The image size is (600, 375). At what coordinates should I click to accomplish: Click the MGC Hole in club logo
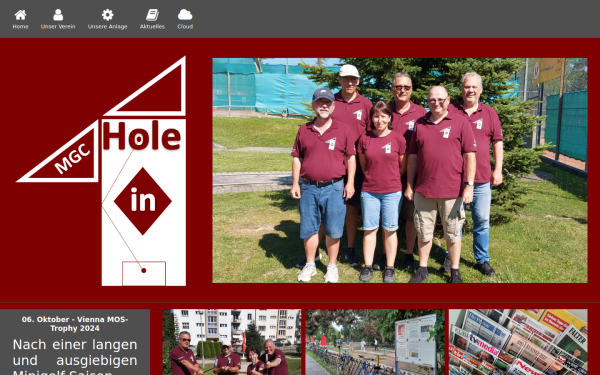pos(101,171)
